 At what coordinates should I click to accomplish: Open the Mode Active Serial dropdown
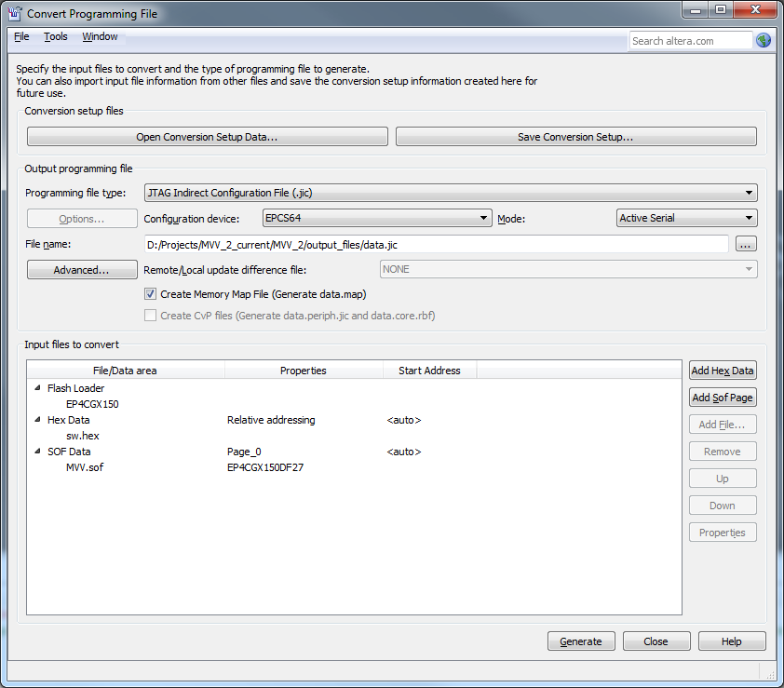pyautogui.click(x=686, y=218)
